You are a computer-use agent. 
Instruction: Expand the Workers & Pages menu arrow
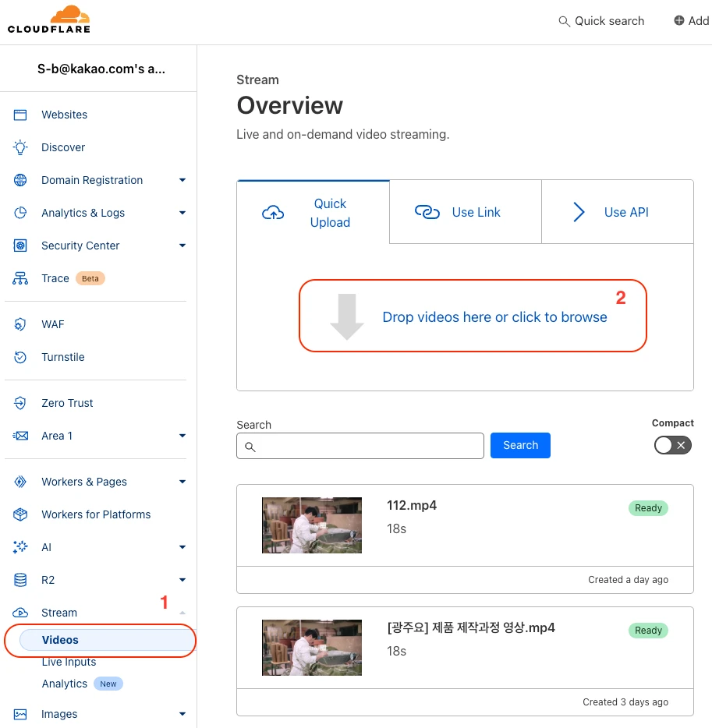point(182,482)
